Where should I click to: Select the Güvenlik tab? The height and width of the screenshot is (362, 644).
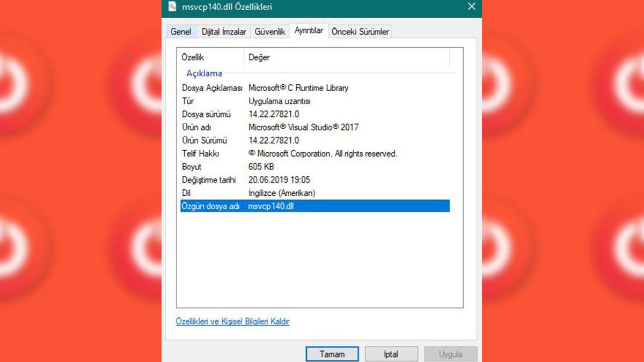click(270, 32)
